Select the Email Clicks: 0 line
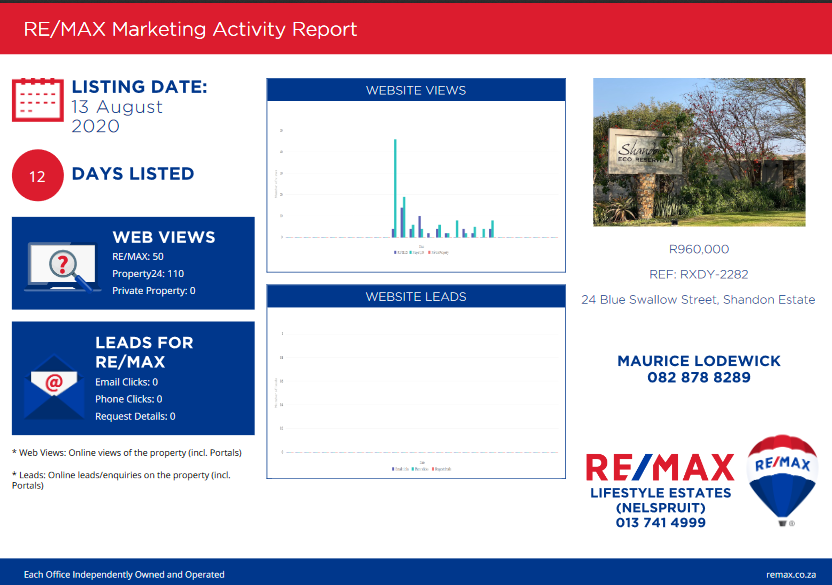 [127, 382]
